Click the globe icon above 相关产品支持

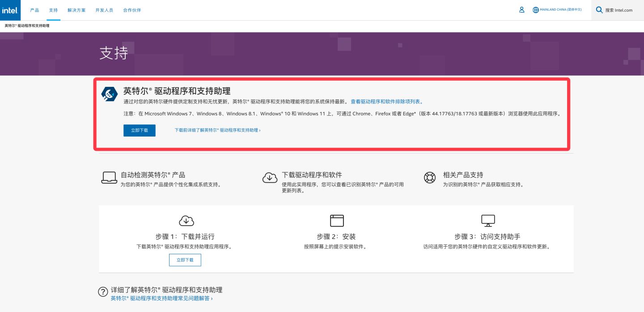click(x=430, y=178)
